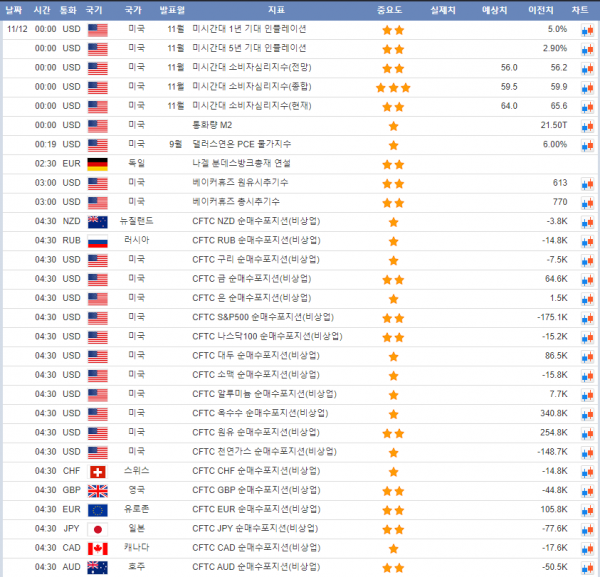600x577 pixels.
Task: Click the 시간 column header
Action: point(42,10)
